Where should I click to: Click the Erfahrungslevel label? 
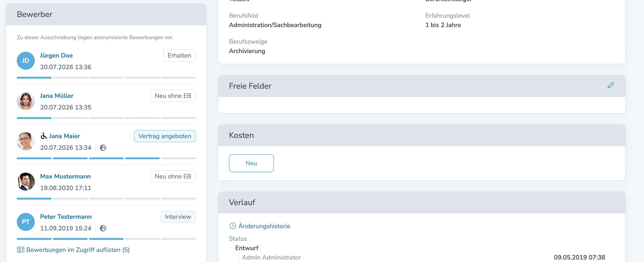pyautogui.click(x=447, y=15)
